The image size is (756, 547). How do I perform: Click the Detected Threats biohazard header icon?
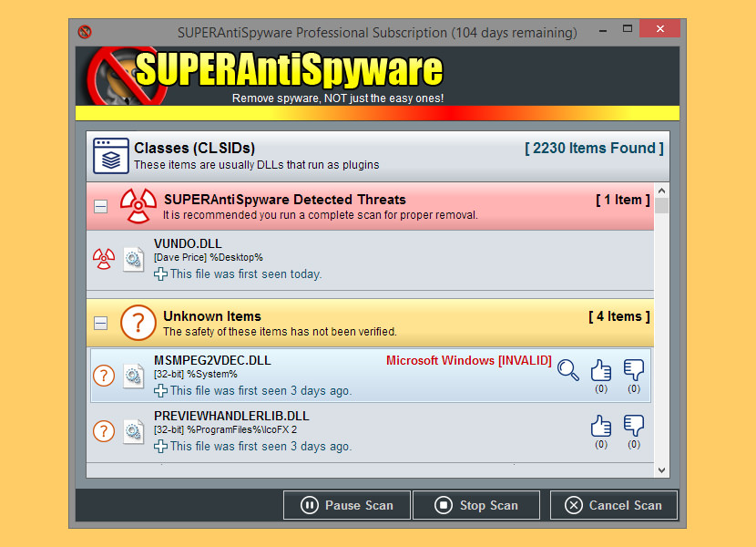click(138, 206)
